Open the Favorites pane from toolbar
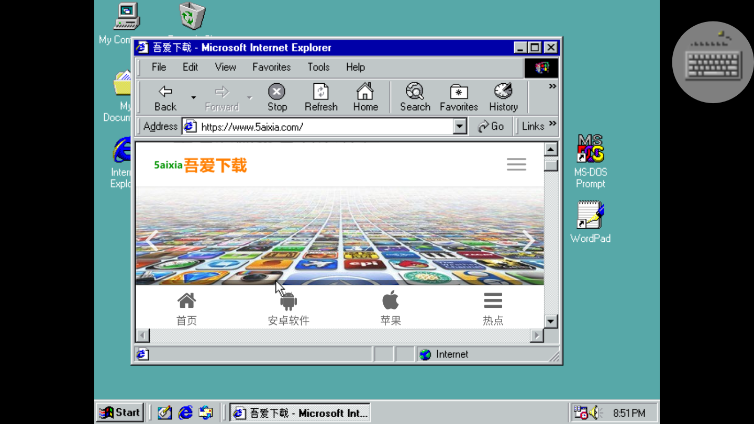The width and height of the screenshot is (754, 424). pyautogui.click(x=458, y=98)
